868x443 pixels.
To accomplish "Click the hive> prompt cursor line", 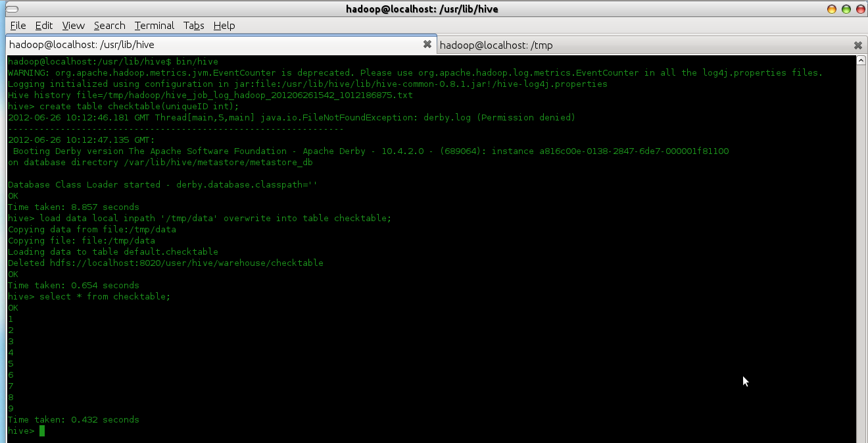I will click(x=26, y=431).
